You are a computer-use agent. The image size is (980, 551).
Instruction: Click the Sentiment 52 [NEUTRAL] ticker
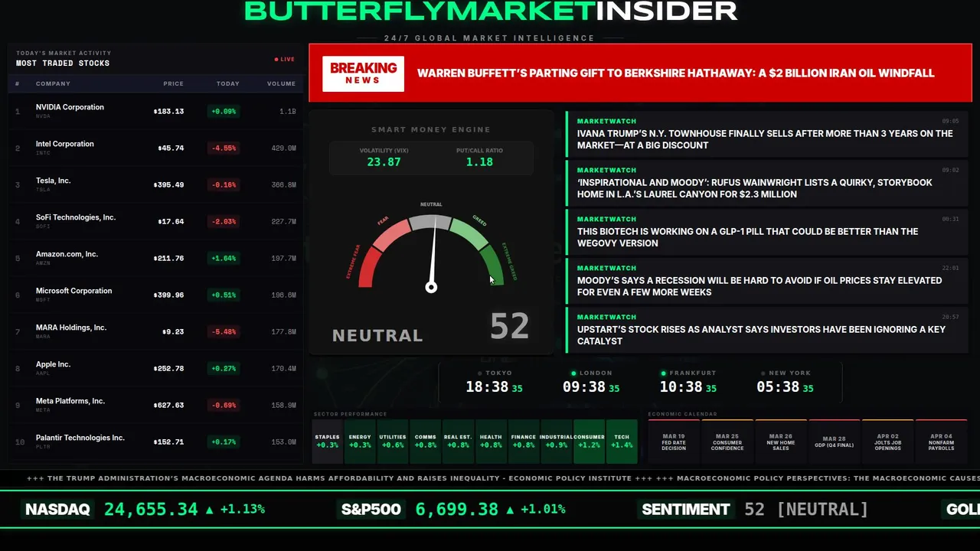coord(755,509)
